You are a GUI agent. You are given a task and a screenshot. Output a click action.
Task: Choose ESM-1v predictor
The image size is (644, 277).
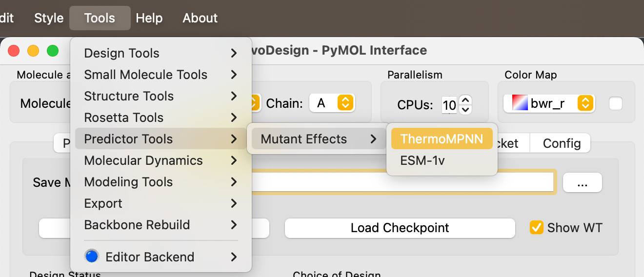pyautogui.click(x=442, y=160)
